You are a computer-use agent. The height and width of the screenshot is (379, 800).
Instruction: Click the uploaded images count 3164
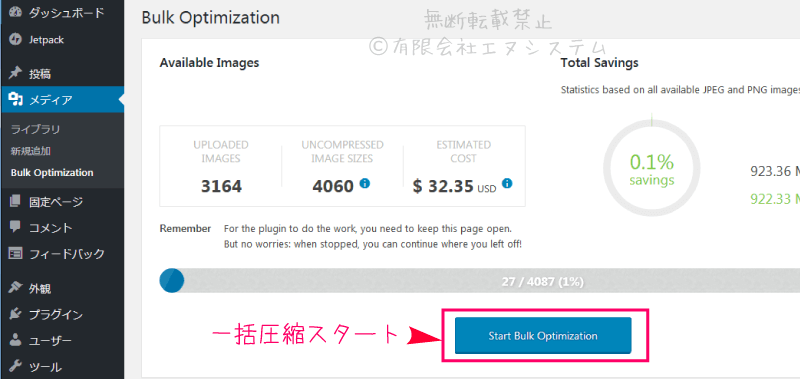coord(221,186)
